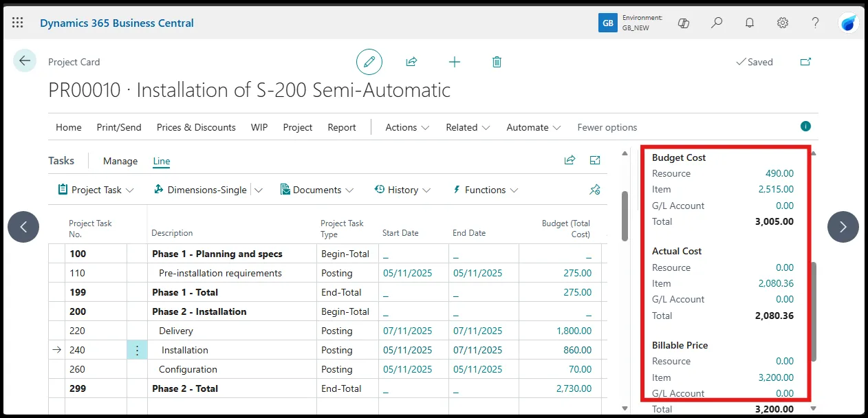The height and width of the screenshot is (418, 868).
Task: Click the share icon on Project Card
Action: [411, 62]
